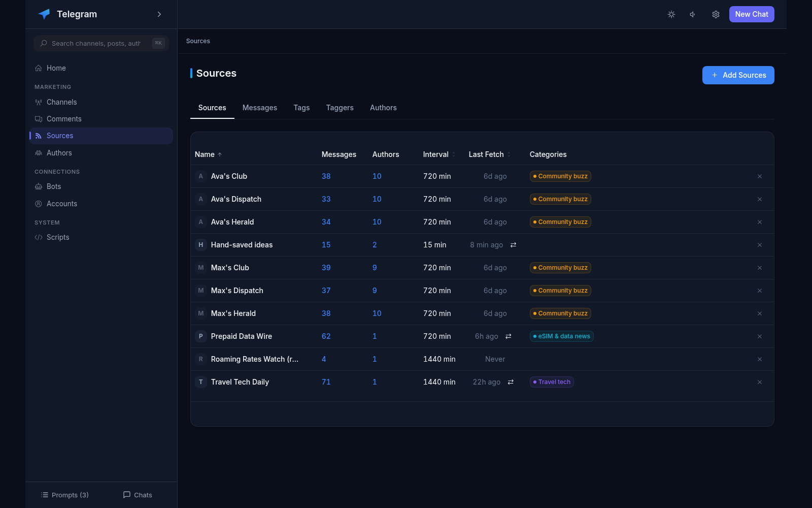
Task: Open Accounts in the sidebar
Action: point(101,204)
